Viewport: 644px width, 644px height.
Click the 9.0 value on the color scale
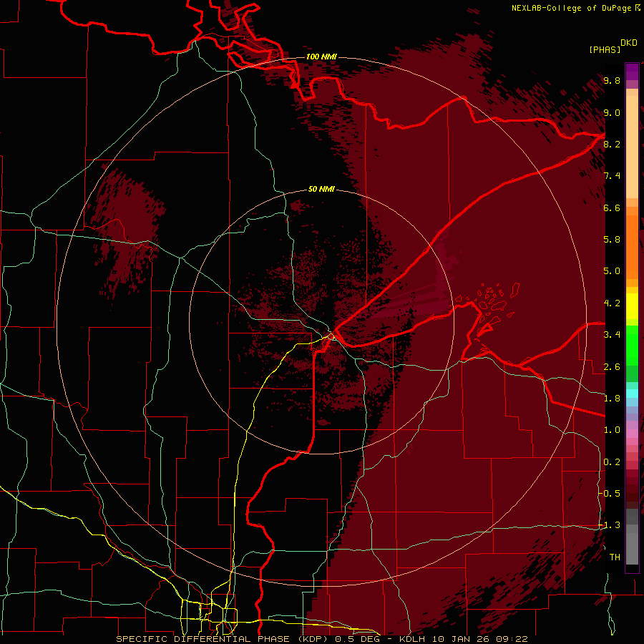coord(612,113)
